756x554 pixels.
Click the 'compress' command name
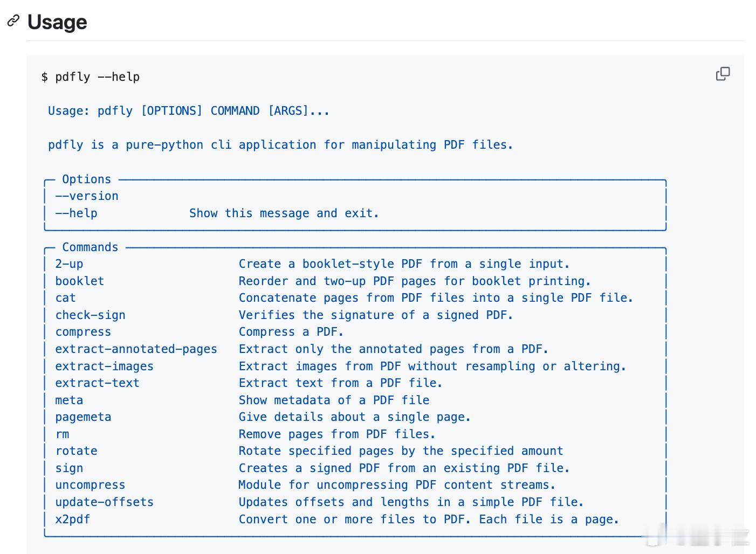point(83,332)
